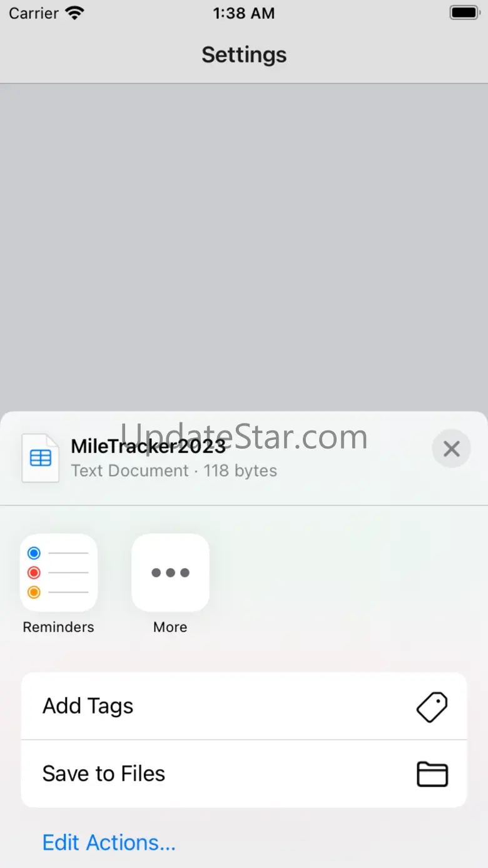Screen dimensions: 488x868
Task: Tap the More label text
Action: (170, 627)
